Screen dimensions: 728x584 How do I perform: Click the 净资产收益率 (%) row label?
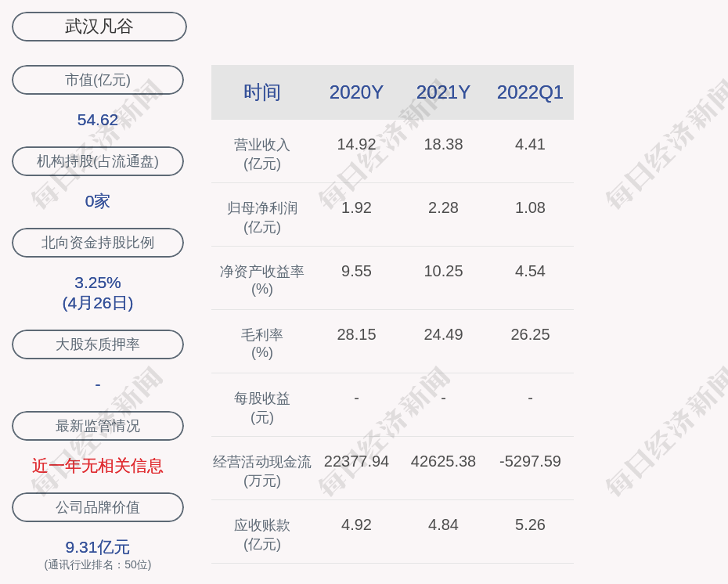[262, 280]
